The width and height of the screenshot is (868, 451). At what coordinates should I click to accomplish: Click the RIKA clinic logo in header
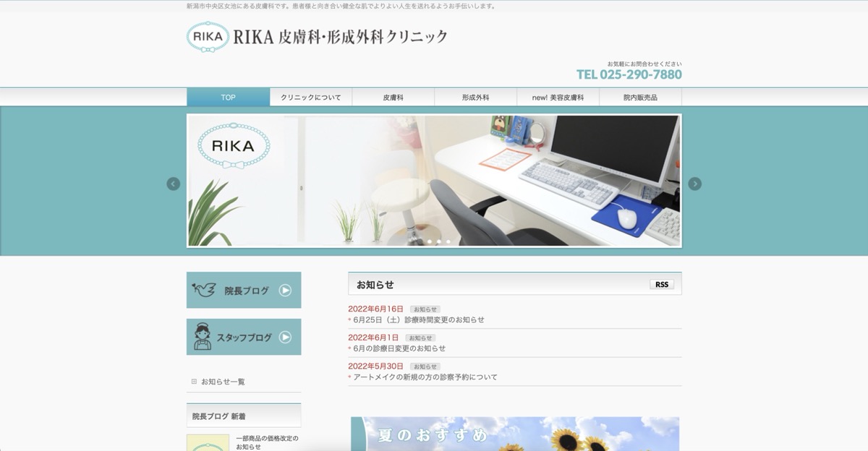pos(317,37)
